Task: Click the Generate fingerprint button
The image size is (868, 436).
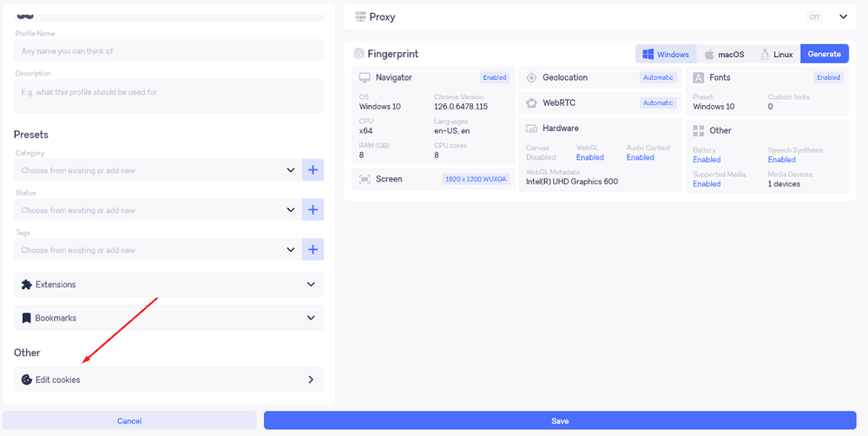Action: (x=825, y=55)
